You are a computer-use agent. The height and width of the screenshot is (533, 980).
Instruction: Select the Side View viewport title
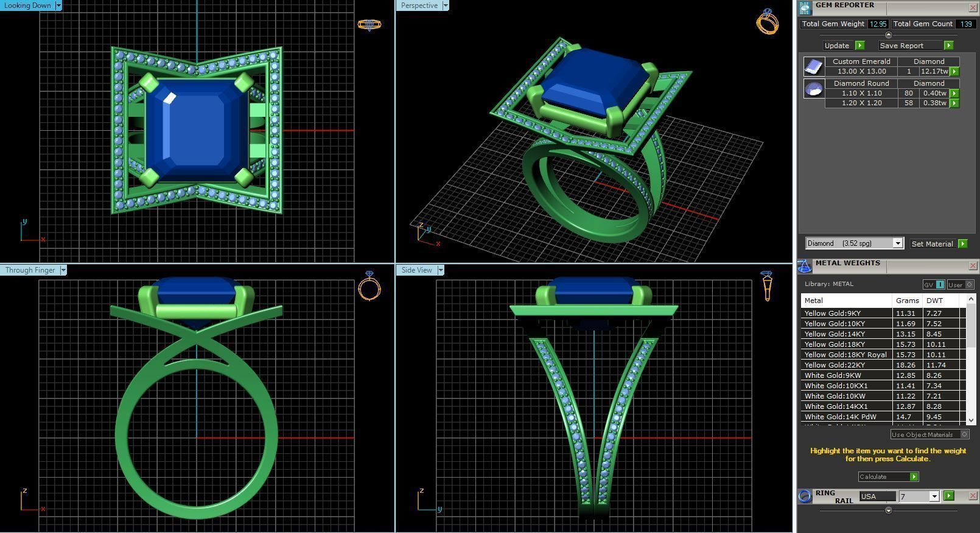click(417, 270)
